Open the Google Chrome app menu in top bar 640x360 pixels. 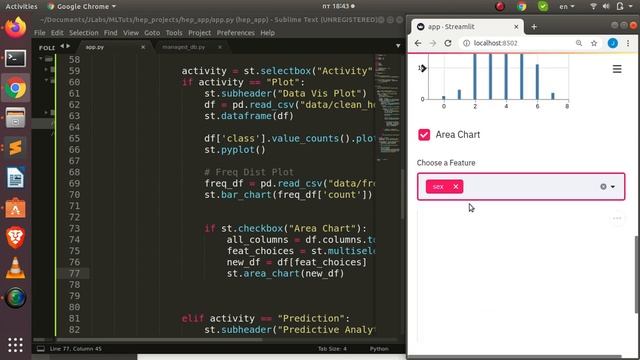click(x=81, y=6)
